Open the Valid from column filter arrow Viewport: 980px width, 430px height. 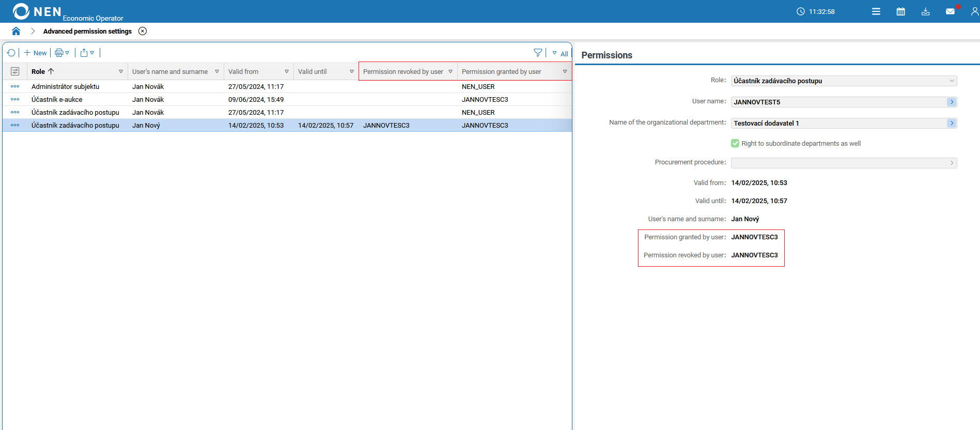[287, 71]
